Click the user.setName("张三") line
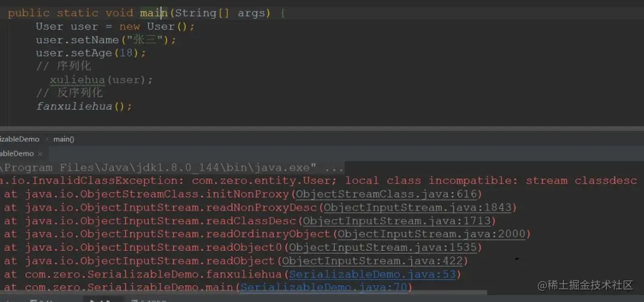644x302 pixels. click(x=106, y=40)
